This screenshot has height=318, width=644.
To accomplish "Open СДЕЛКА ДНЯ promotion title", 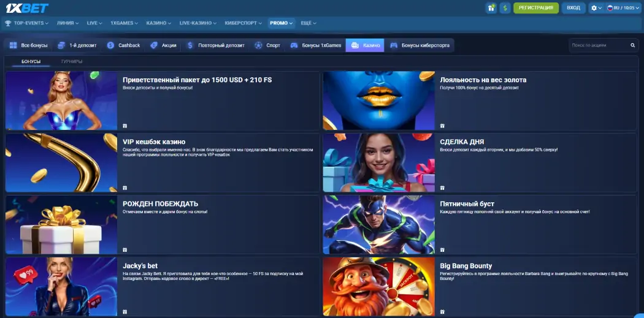I will pyautogui.click(x=462, y=142).
